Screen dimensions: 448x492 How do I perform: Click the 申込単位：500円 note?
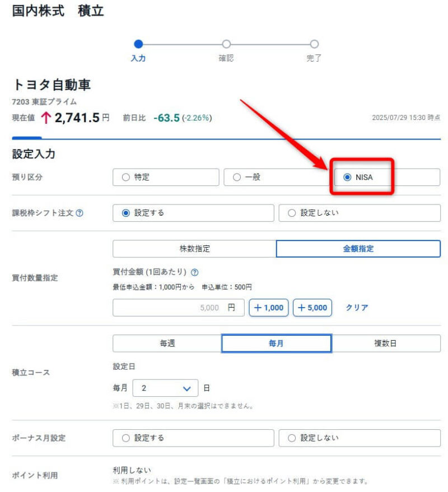click(227, 287)
